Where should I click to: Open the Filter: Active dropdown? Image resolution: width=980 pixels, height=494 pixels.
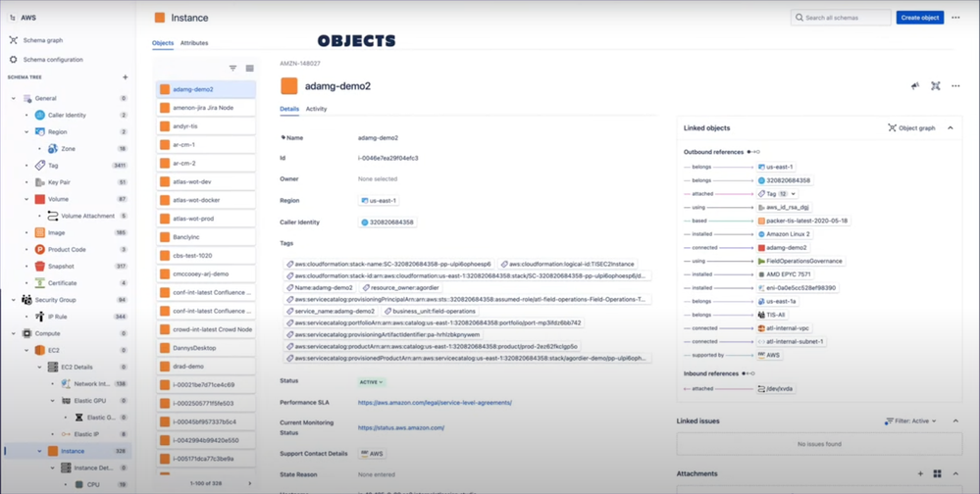point(910,420)
